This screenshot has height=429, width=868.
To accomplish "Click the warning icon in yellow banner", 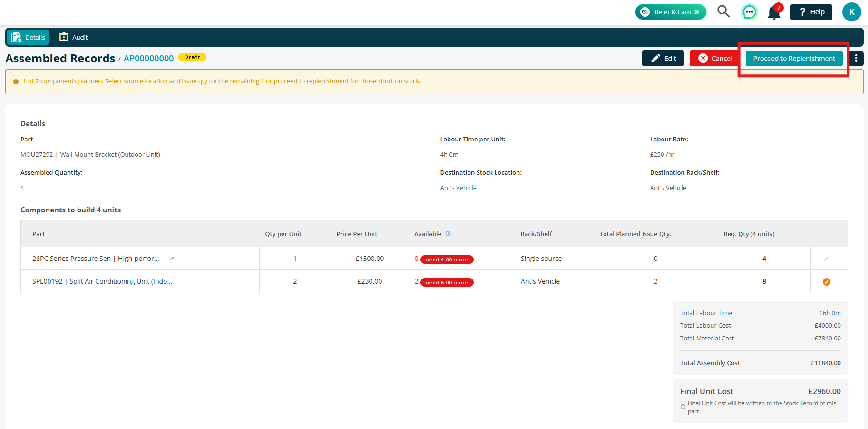I will click(x=16, y=82).
